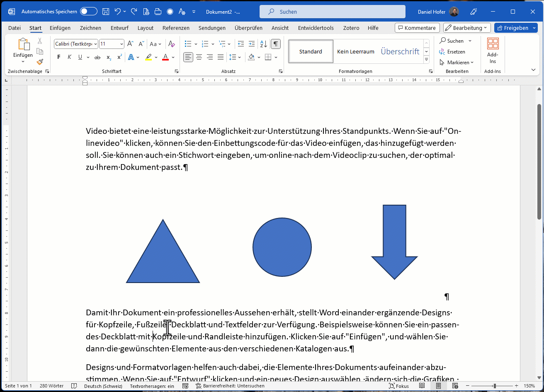544x392 pixels.
Task: Expand the Calibri font name dropdown
Action: coord(95,44)
